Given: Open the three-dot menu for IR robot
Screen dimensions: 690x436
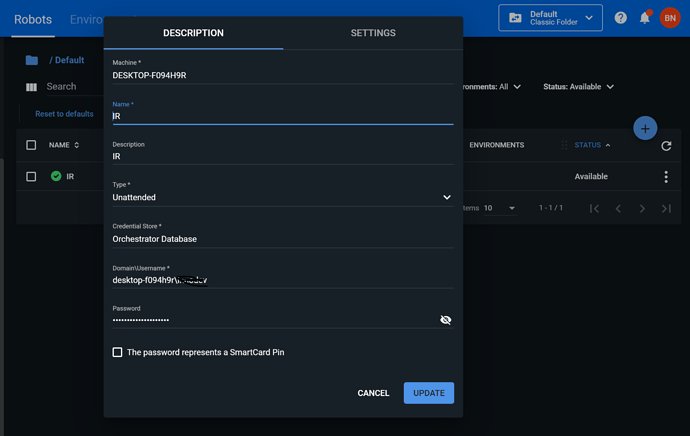Looking at the screenshot, I should (x=666, y=176).
